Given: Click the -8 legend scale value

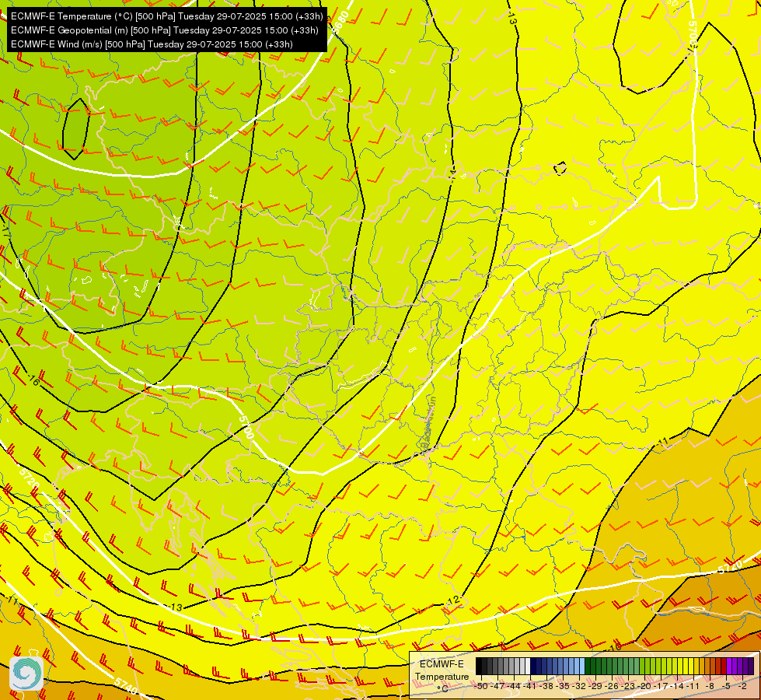Looking at the screenshot, I should point(710,687).
